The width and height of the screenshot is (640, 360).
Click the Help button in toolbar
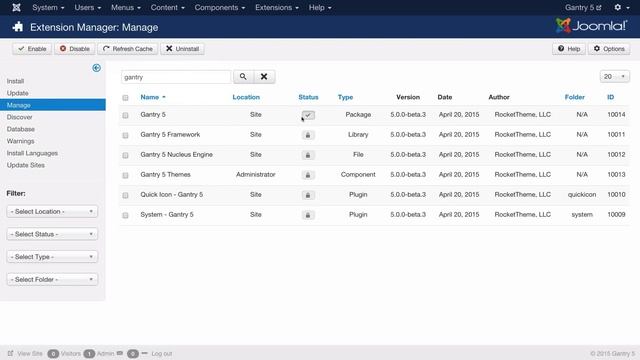click(569, 49)
